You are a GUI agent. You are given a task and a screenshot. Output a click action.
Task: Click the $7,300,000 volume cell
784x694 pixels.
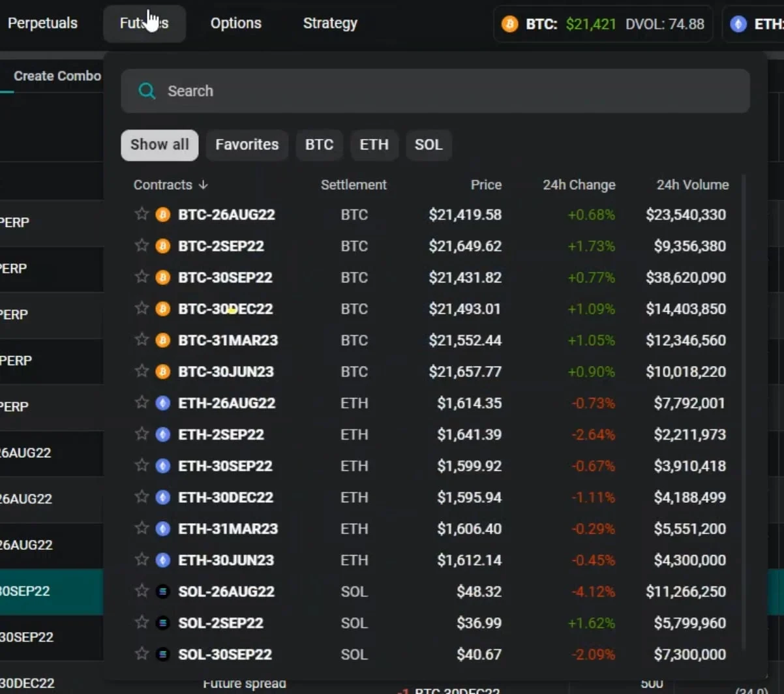pos(690,654)
